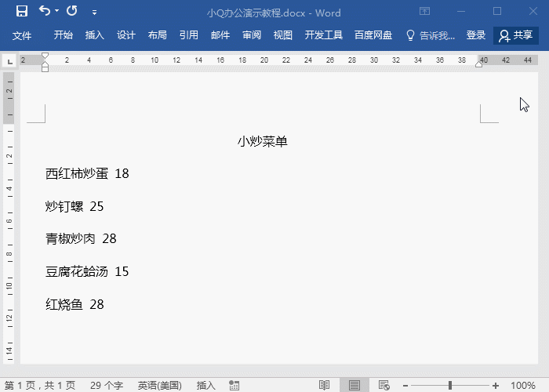Open the undo history dropdown arrow

(56, 11)
